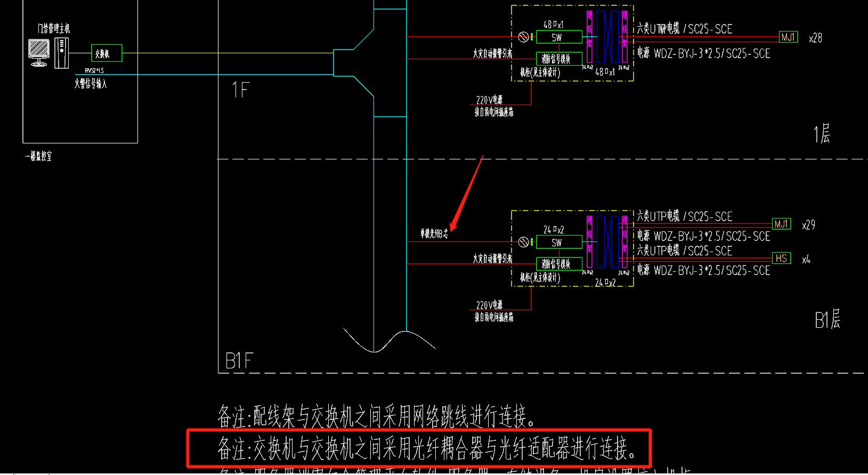Click the 1层 label on the right

[822, 134]
